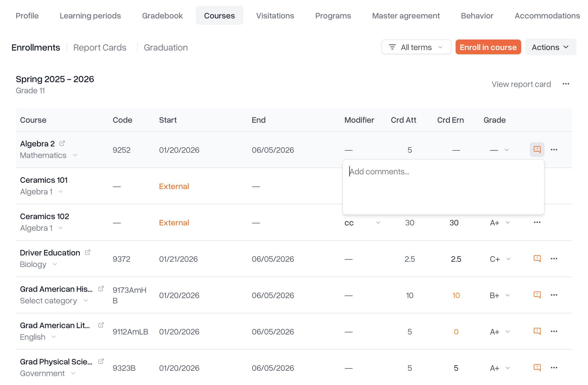588x385 pixels.
Task: Open Grad Physical Science external link icon
Action: (x=101, y=361)
